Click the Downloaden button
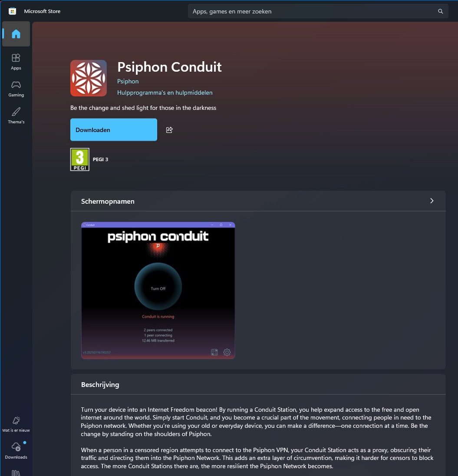The height and width of the screenshot is (476, 458). pos(114,129)
